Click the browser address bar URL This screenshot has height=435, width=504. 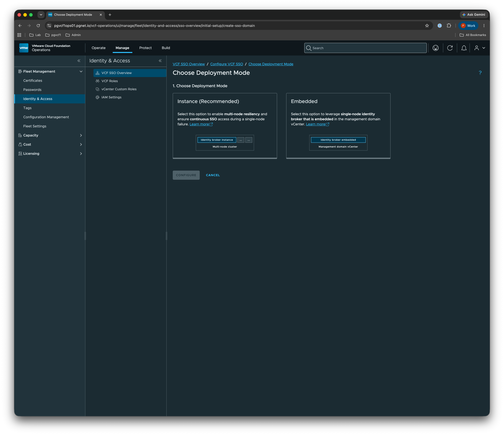point(154,26)
